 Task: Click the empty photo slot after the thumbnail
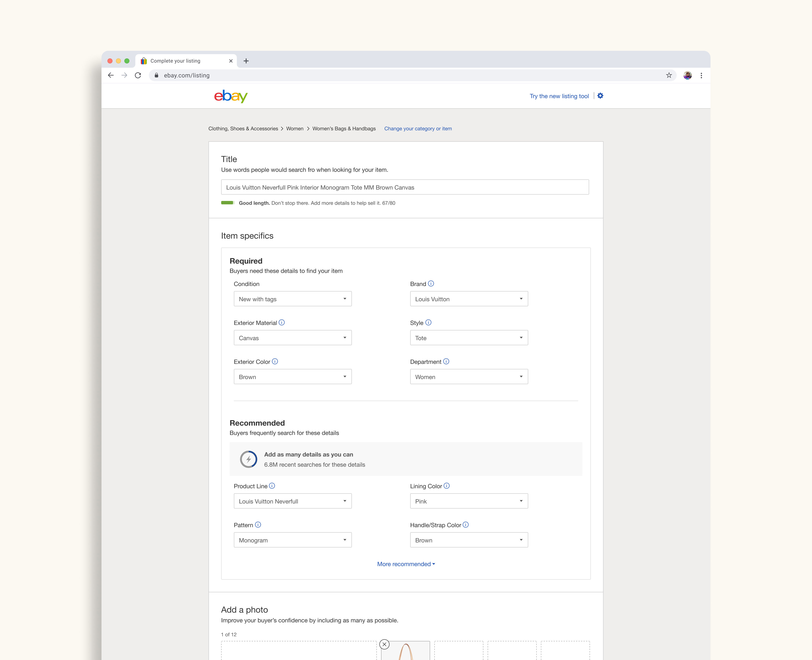(x=459, y=650)
